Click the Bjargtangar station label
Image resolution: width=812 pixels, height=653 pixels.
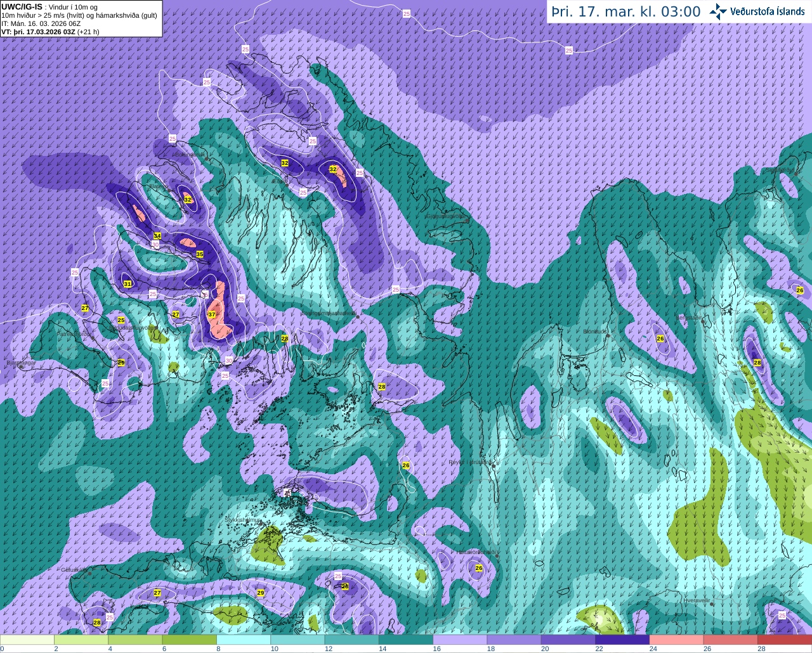(20, 363)
